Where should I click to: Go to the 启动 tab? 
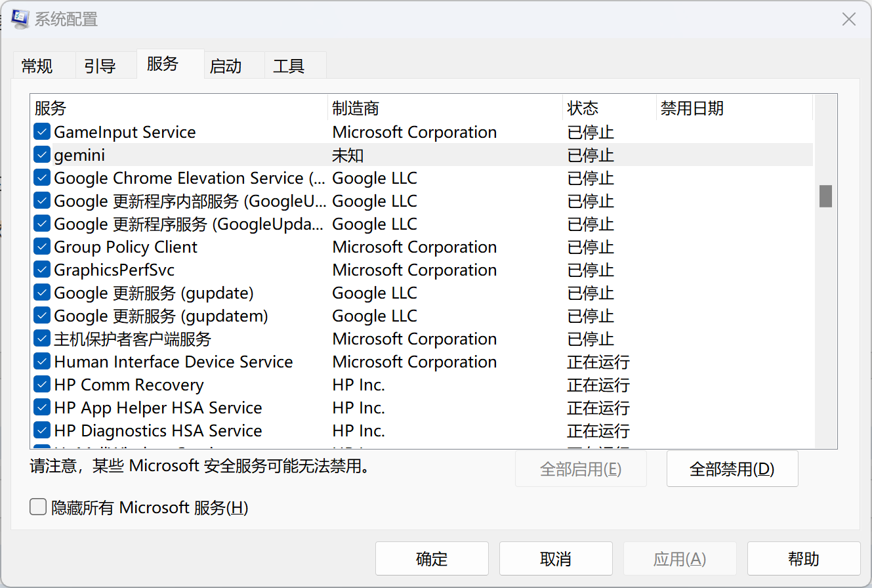click(x=226, y=66)
